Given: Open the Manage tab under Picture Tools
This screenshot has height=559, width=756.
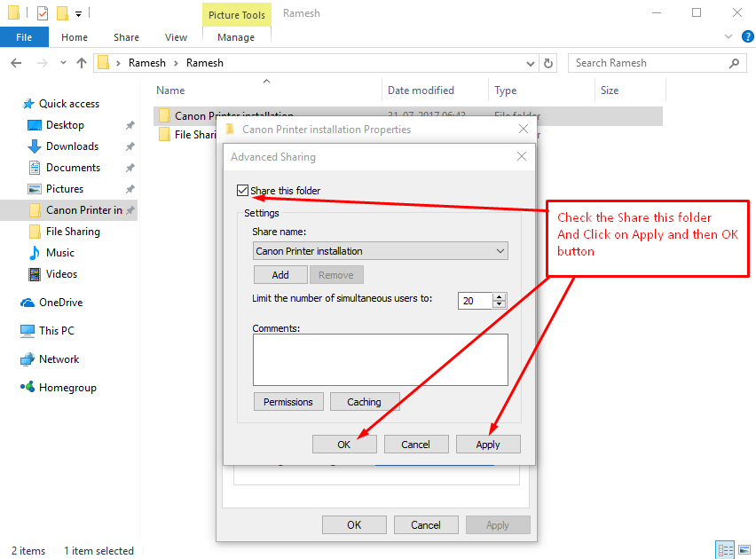Looking at the screenshot, I should click(236, 36).
